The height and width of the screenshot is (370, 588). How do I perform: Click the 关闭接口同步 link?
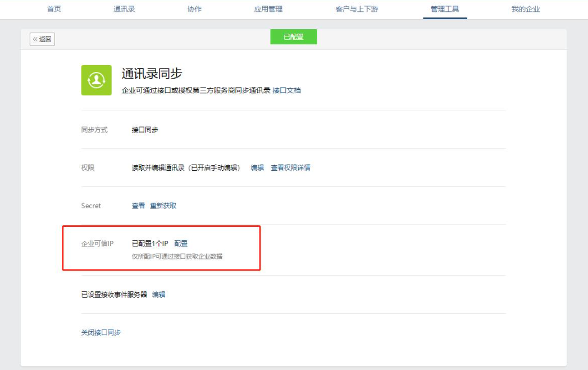(x=101, y=333)
